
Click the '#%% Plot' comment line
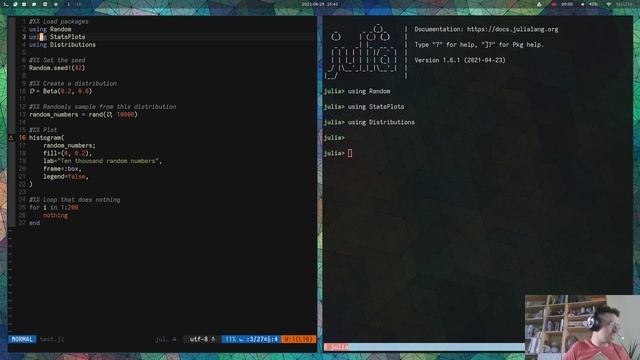coord(43,130)
